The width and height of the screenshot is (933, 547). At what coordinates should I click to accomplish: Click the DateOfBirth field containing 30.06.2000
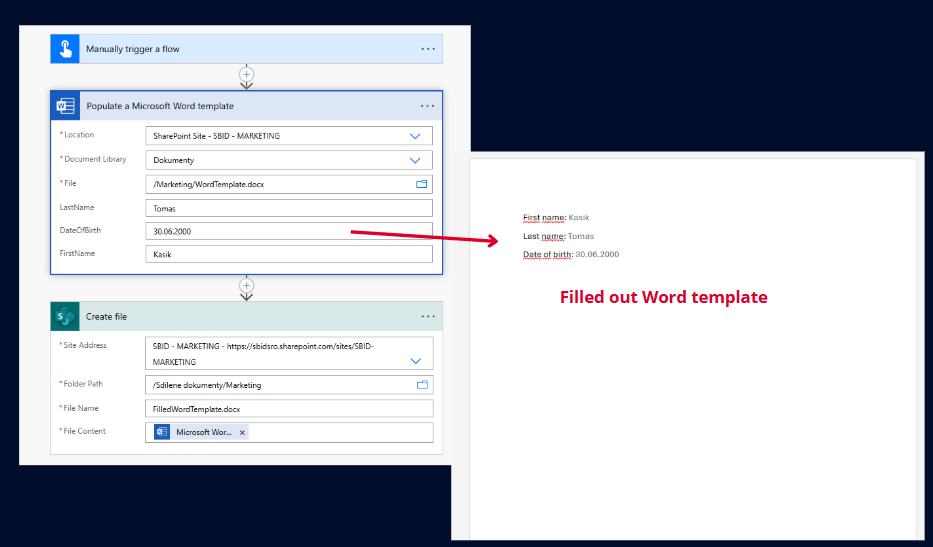289,231
